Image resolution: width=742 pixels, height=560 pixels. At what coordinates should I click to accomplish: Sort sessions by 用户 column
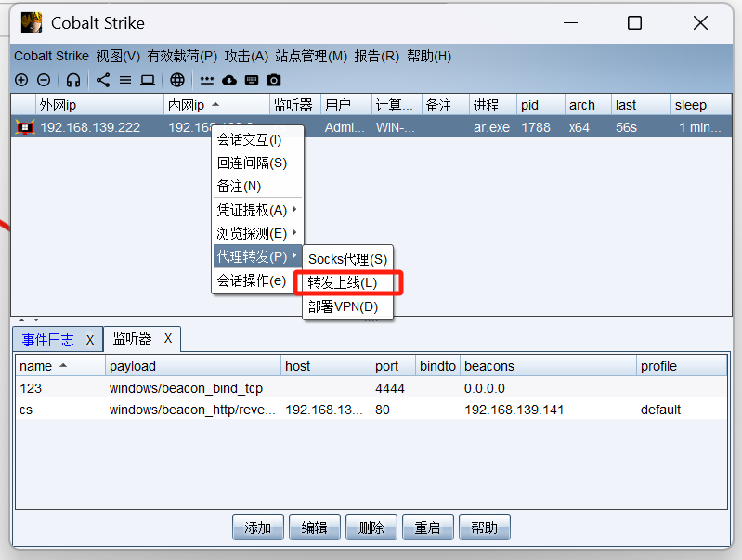[346, 105]
